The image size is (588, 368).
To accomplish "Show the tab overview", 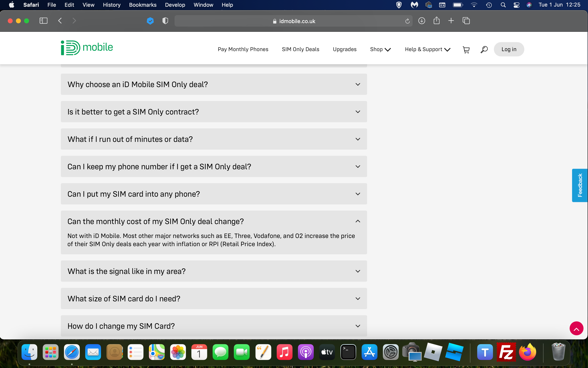I will tap(466, 21).
